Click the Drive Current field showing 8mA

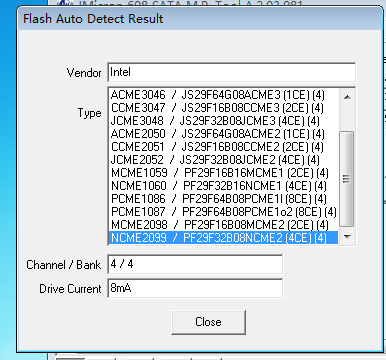(195, 288)
